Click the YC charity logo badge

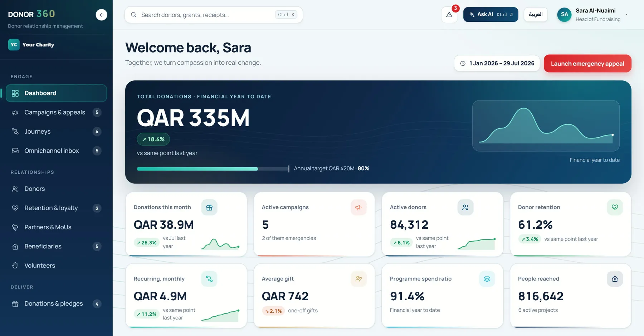pyautogui.click(x=14, y=45)
